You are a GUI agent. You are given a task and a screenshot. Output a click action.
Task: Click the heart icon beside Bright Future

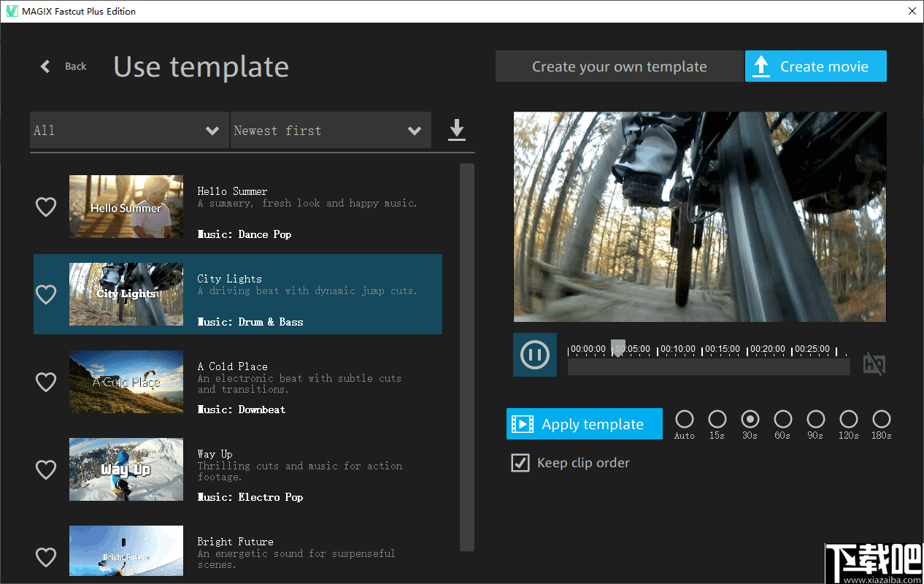(46, 557)
